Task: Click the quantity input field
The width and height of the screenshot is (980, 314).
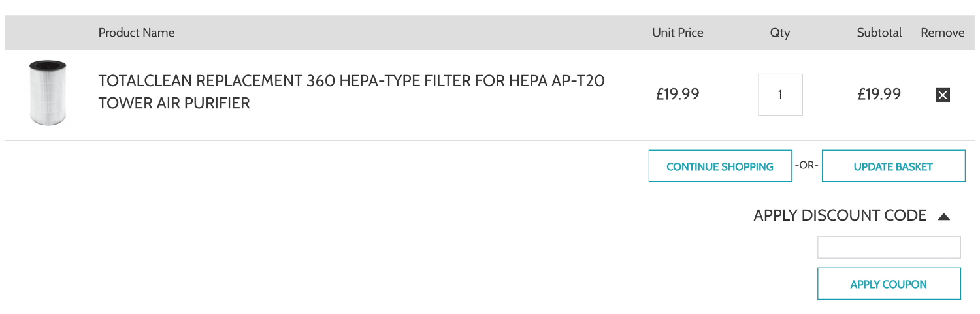Action: point(780,95)
